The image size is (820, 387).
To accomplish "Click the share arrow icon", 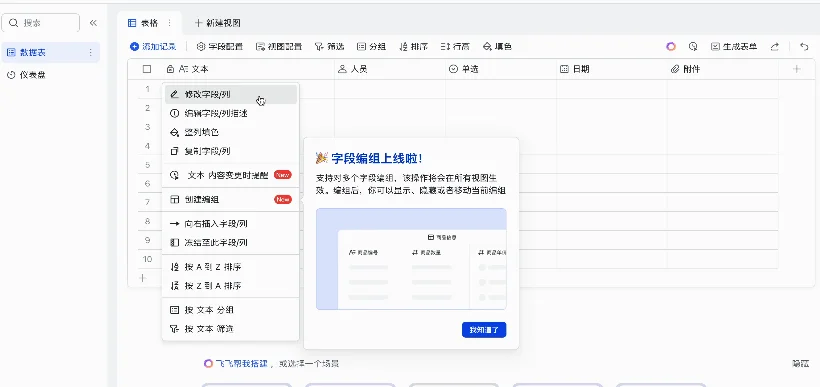I will 775,47.
